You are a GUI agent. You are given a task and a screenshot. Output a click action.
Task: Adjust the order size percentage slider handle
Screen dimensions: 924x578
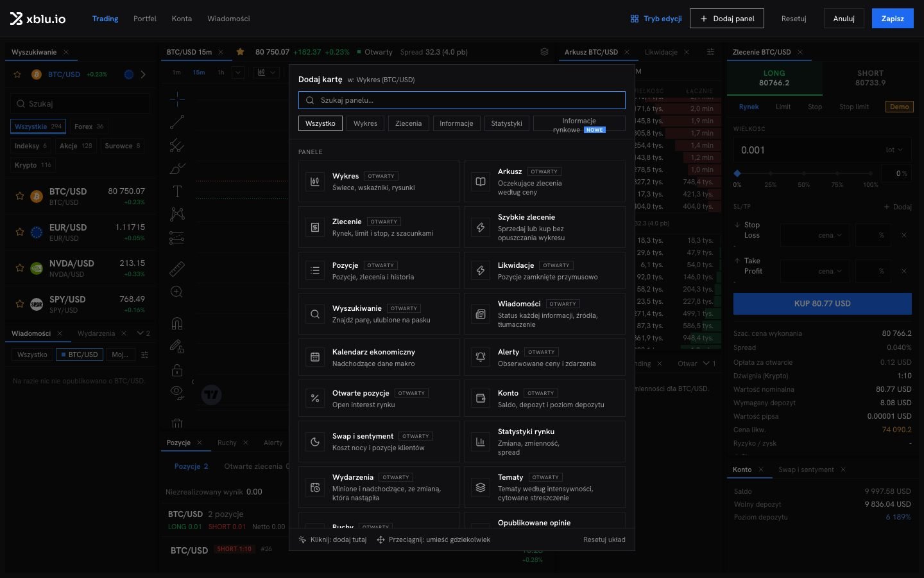737,173
